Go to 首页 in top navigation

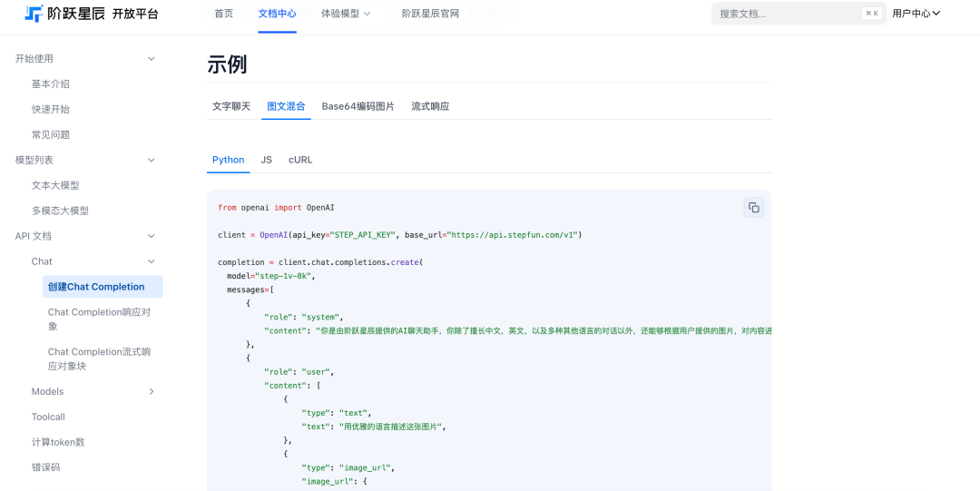coord(223,14)
